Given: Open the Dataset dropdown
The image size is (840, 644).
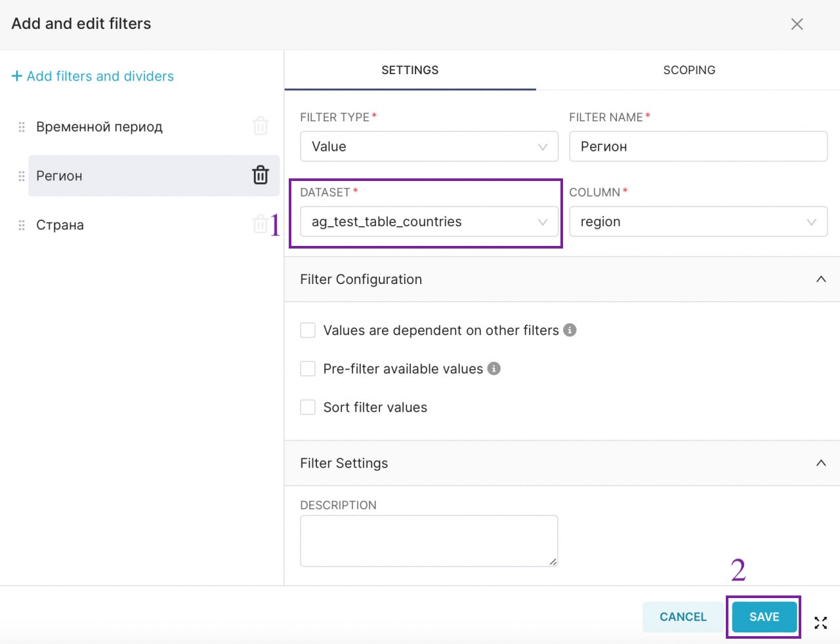Looking at the screenshot, I should pos(429,222).
